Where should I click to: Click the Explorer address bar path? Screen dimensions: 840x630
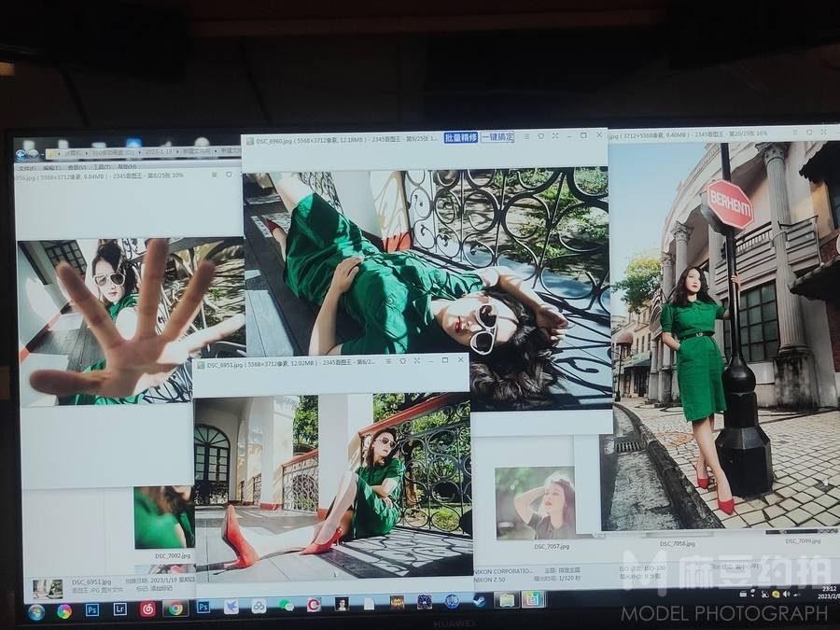(143, 153)
